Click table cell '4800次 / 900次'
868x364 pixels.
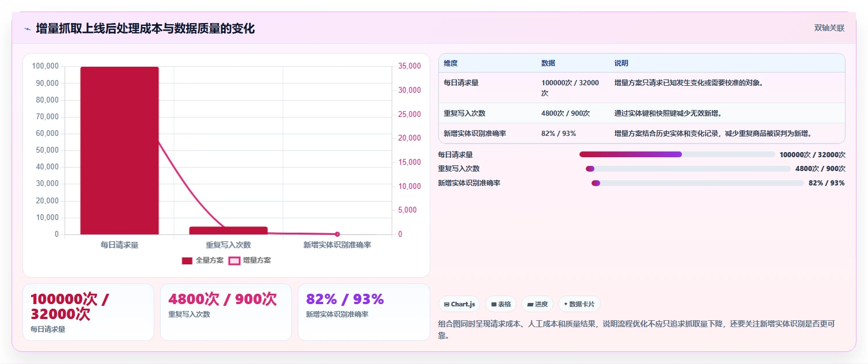click(566, 113)
